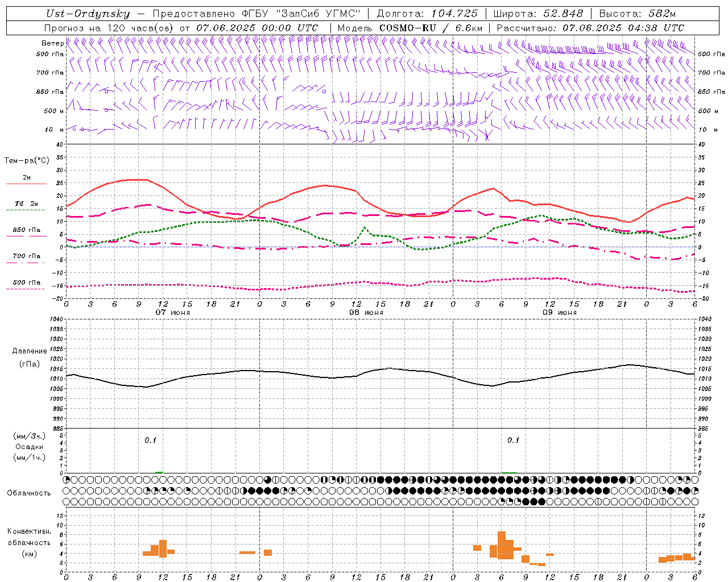Click '0.1' precipitation value above 07 июня
728x582 pixels.
[150, 440]
